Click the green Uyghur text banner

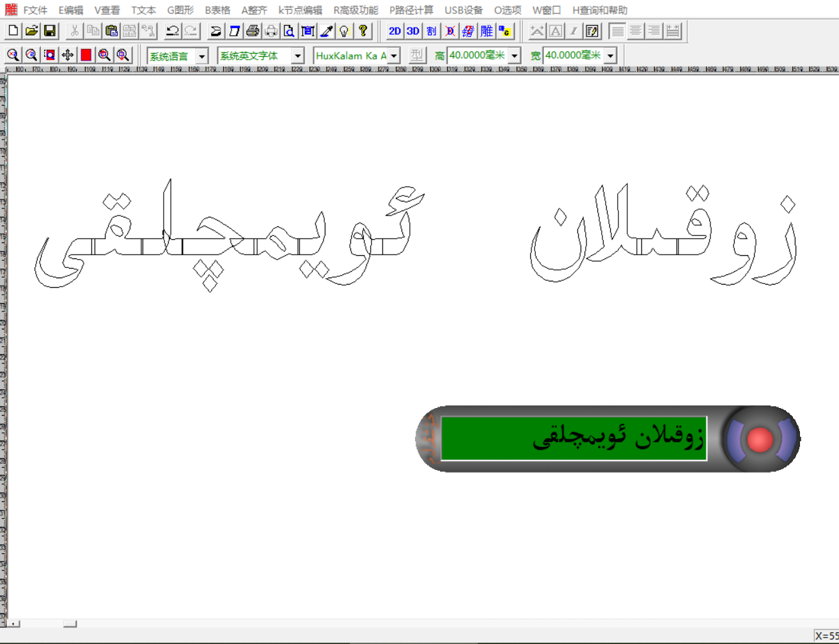[x=574, y=439]
